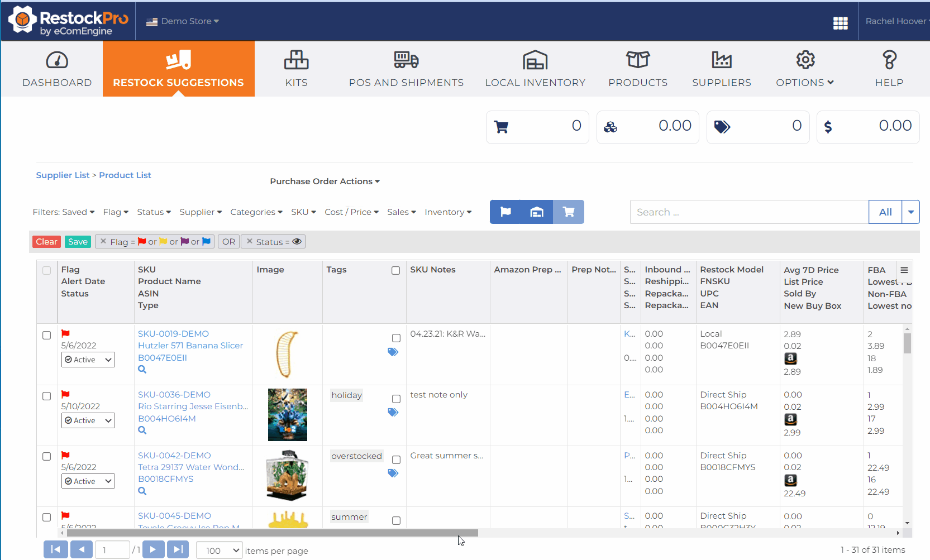Click the blue flag filter button
Screen dimensions: 930x560
tap(505, 212)
